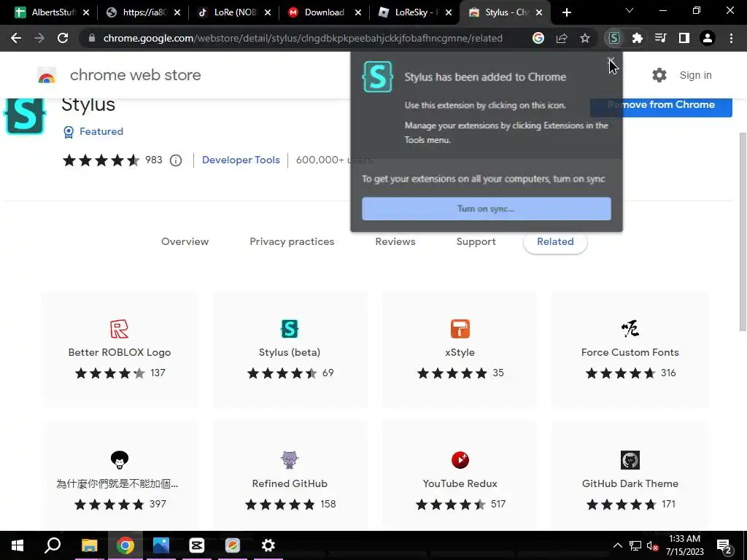Click the 983 ratings count
Image resolution: width=747 pixels, height=560 pixels.
coord(153,160)
